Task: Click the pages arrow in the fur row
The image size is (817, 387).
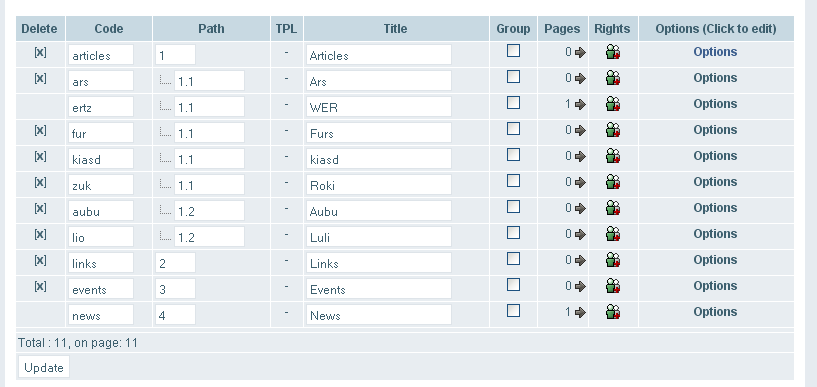Action: pyautogui.click(x=580, y=130)
